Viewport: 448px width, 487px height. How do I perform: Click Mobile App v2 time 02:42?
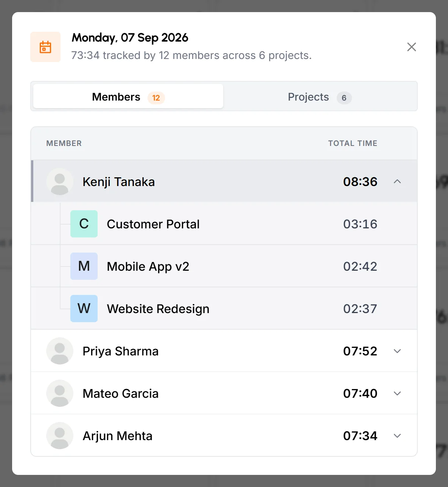360,267
